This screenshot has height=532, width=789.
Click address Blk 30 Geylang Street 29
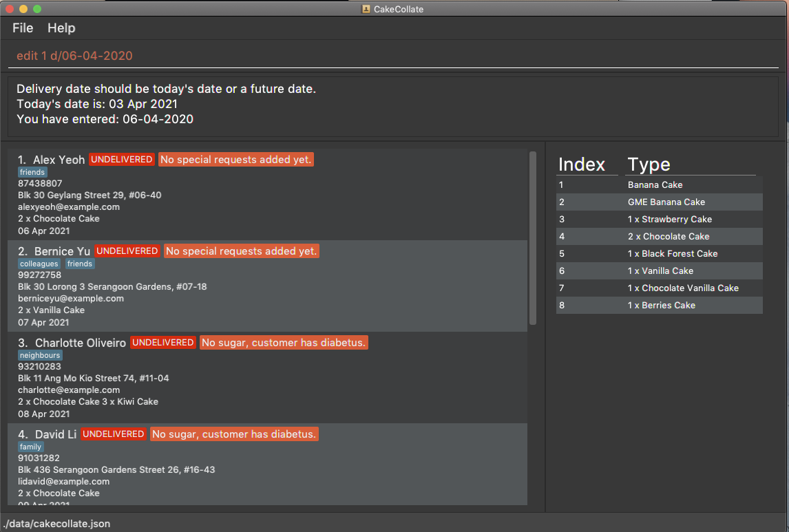click(x=90, y=195)
